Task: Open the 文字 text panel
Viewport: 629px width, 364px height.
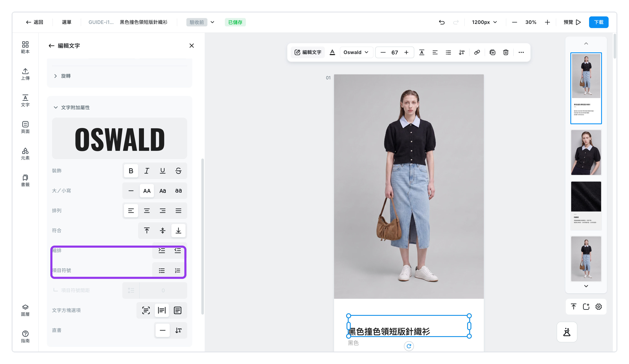Action: click(25, 101)
